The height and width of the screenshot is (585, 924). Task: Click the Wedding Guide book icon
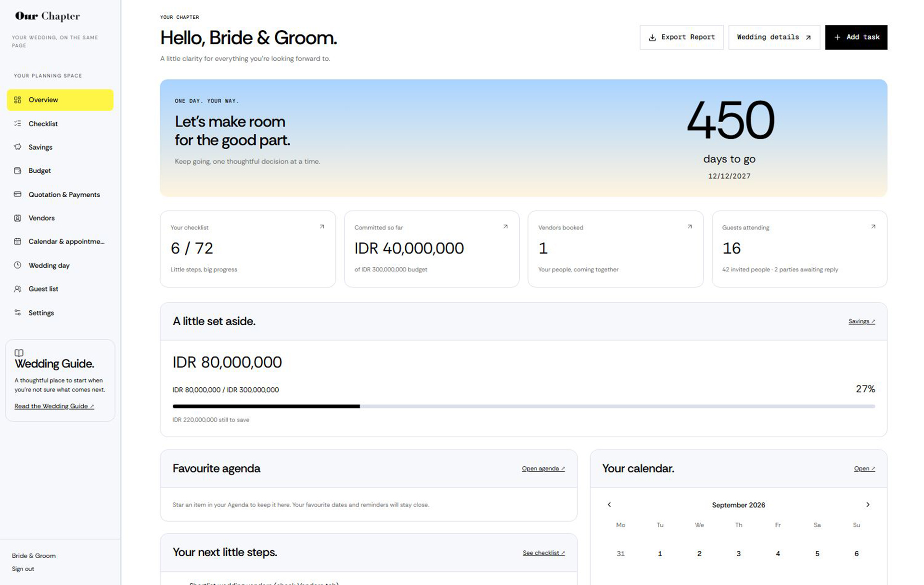(x=19, y=353)
